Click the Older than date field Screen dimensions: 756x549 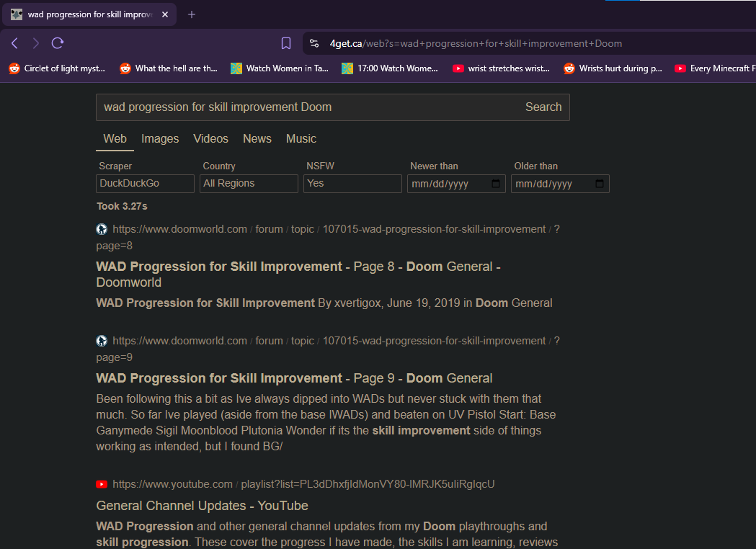pyautogui.click(x=560, y=184)
